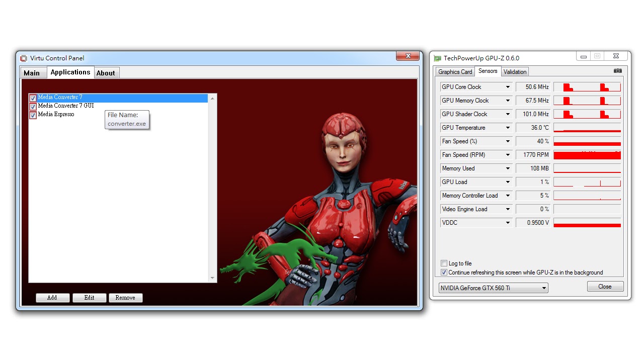Open the NVIDIA GeForce GTX 560 Ti selector
This screenshot has width=644, height=362.
click(x=493, y=288)
